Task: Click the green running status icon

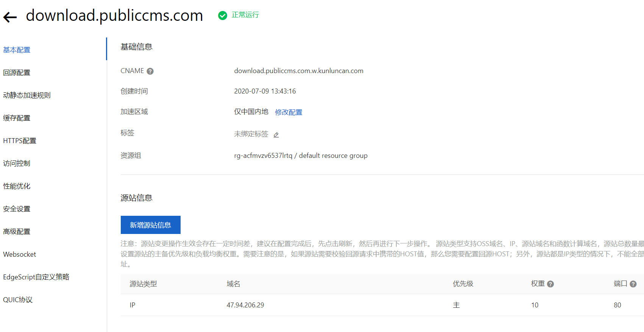Action: [x=223, y=15]
